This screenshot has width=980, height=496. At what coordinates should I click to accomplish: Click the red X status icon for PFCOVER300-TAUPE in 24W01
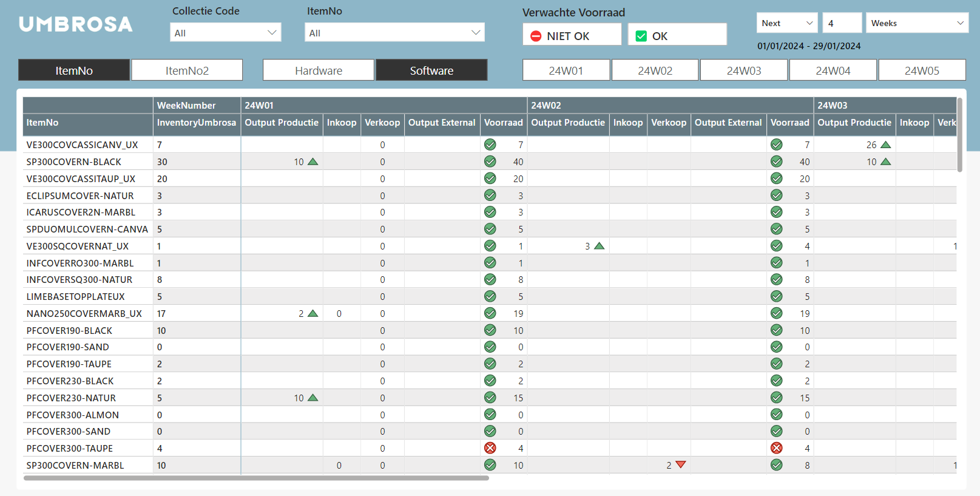pyautogui.click(x=490, y=448)
